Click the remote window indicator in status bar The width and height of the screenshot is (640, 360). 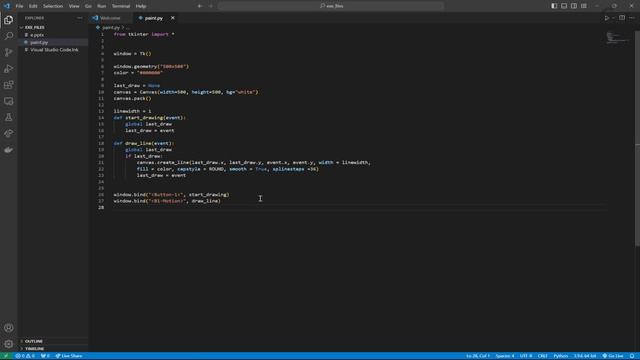click(x=6, y=356)
